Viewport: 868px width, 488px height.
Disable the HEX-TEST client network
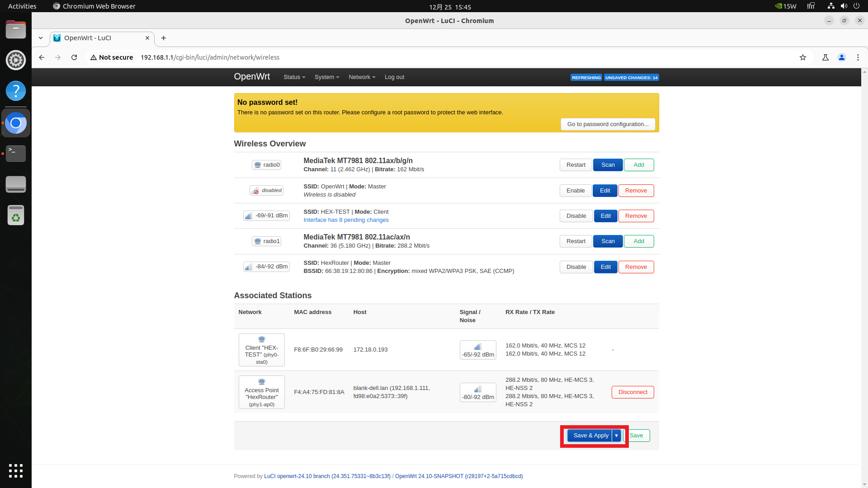tap(576, 216)
